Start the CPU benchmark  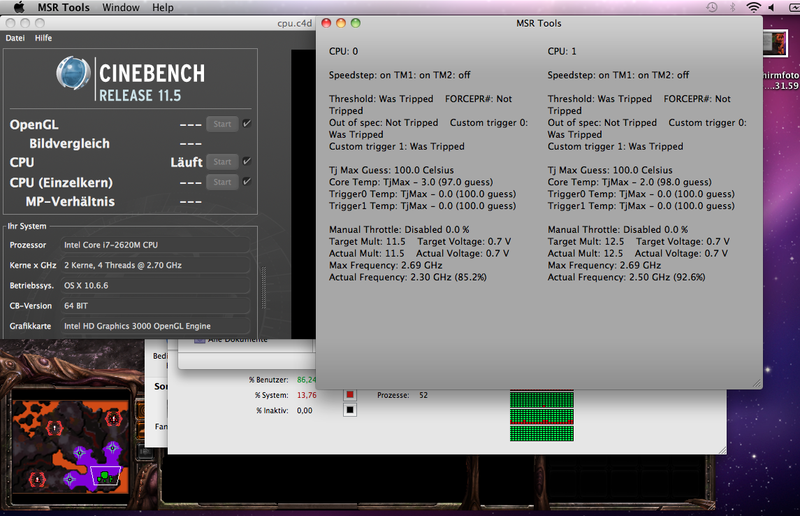222,162
